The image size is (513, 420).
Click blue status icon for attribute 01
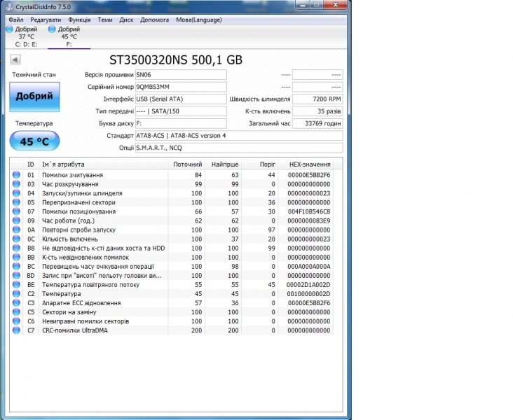(x=16, y=175)
